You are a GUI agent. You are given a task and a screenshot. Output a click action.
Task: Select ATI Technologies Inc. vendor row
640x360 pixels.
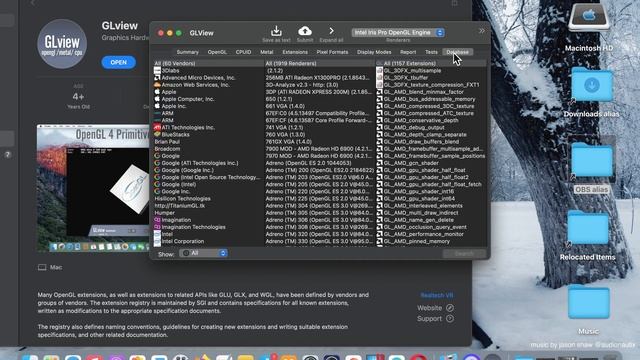tap(208, 127)
